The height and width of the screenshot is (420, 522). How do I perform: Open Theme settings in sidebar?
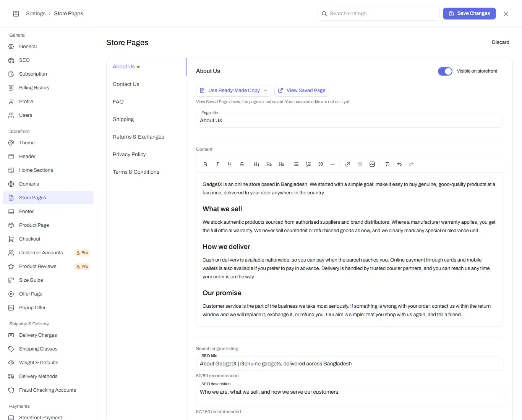48,143
